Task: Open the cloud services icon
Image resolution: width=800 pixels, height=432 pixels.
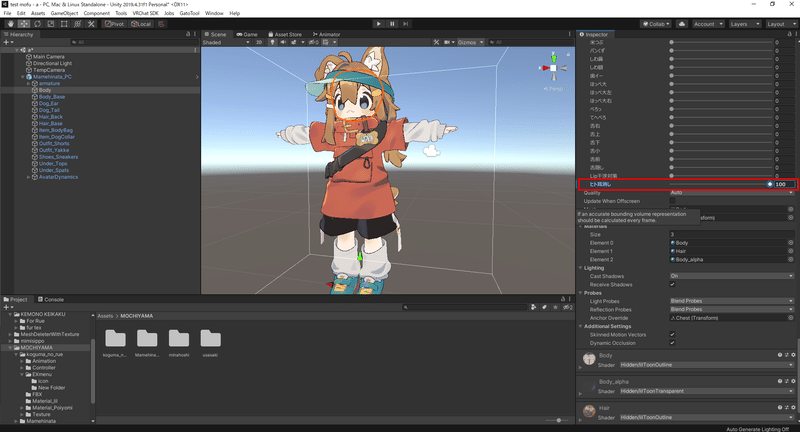Action: [x=682, y=24]
